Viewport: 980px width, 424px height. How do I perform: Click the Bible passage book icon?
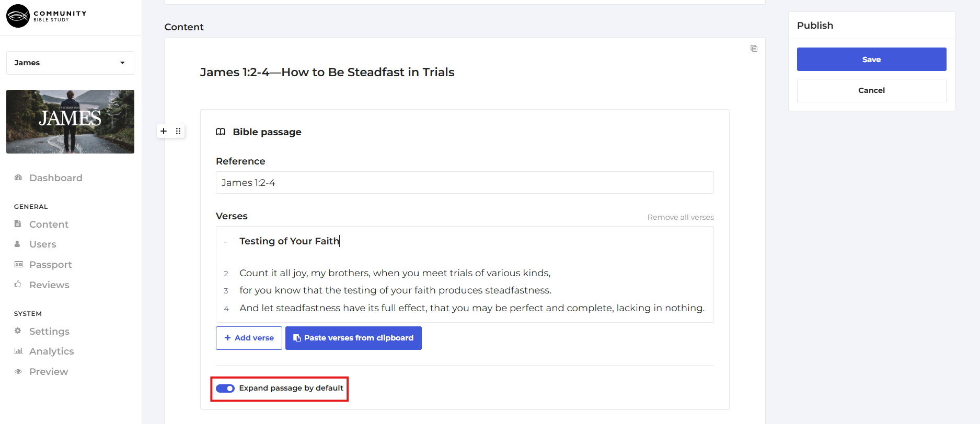(221, 132)
